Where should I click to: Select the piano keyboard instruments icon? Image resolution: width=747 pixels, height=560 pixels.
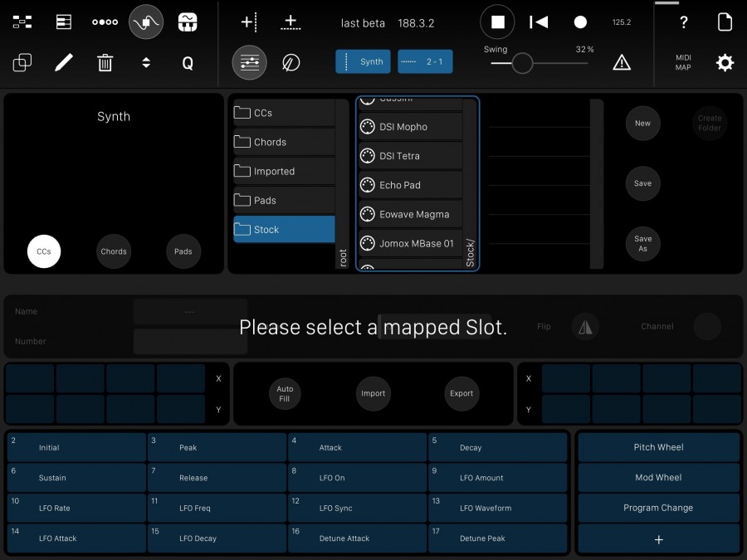coord(188,22)
